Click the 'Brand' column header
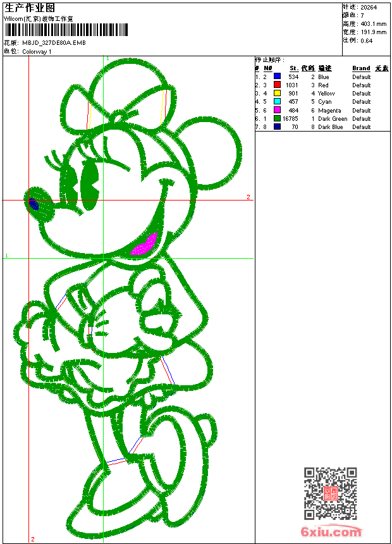This screenshot has width=392, height=544. (x=361, y=68)
